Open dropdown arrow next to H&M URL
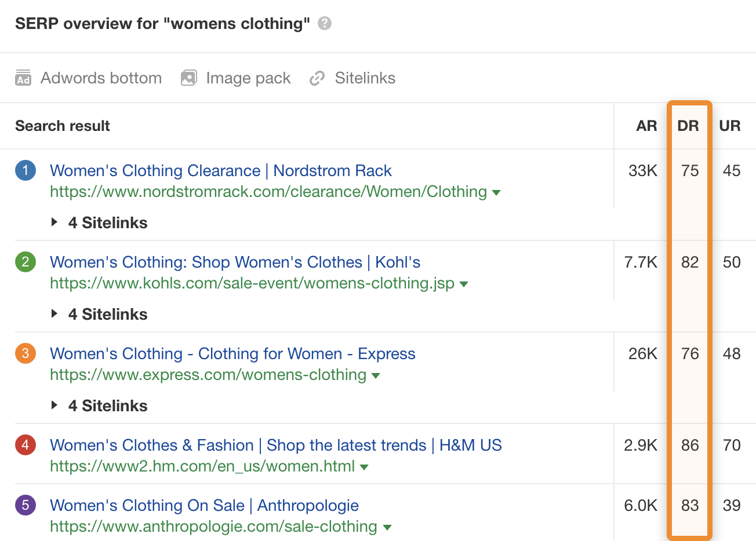This screenshot has width=756, height=541. [x=364, y=467]
